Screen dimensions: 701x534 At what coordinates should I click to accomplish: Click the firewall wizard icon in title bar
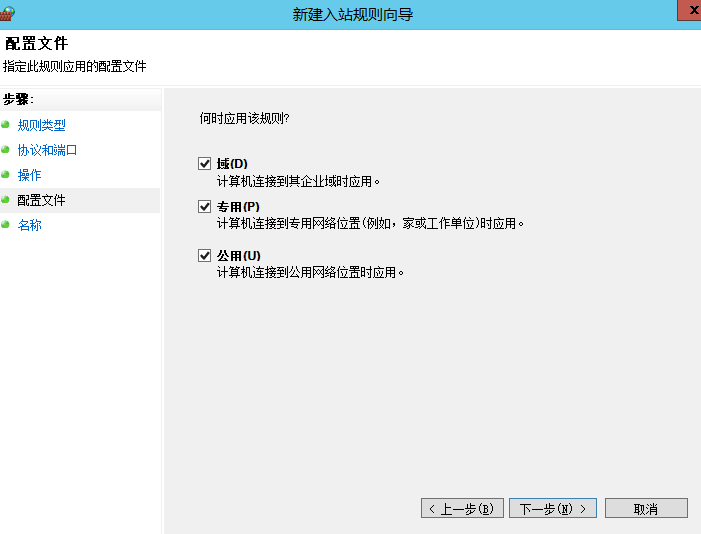point(7,13)
